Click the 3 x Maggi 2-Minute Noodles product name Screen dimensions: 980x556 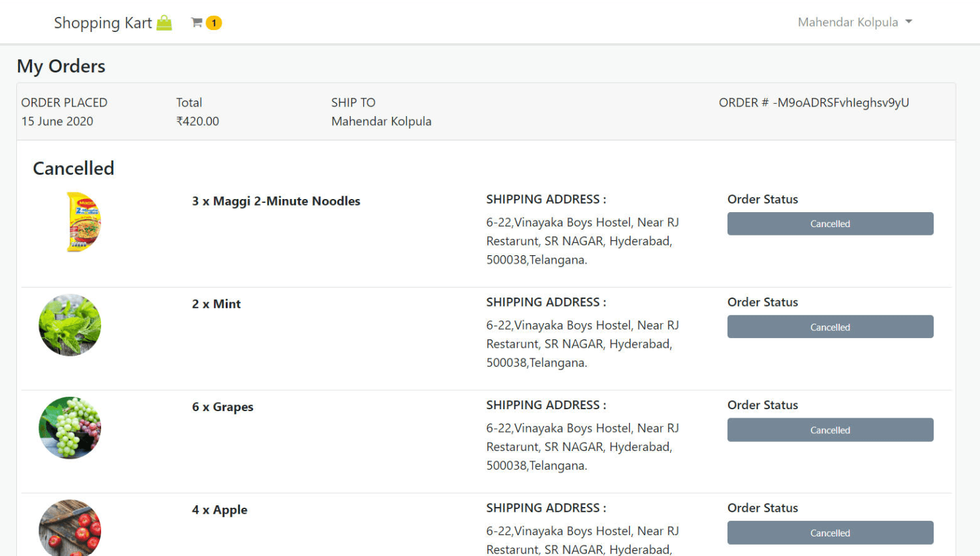[x=276, y=201]
